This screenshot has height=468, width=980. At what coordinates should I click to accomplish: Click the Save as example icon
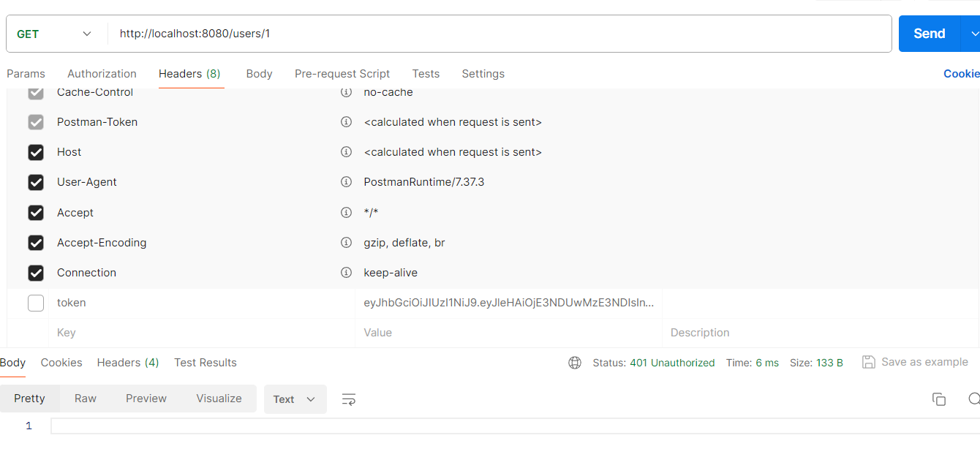coord(869,362)
